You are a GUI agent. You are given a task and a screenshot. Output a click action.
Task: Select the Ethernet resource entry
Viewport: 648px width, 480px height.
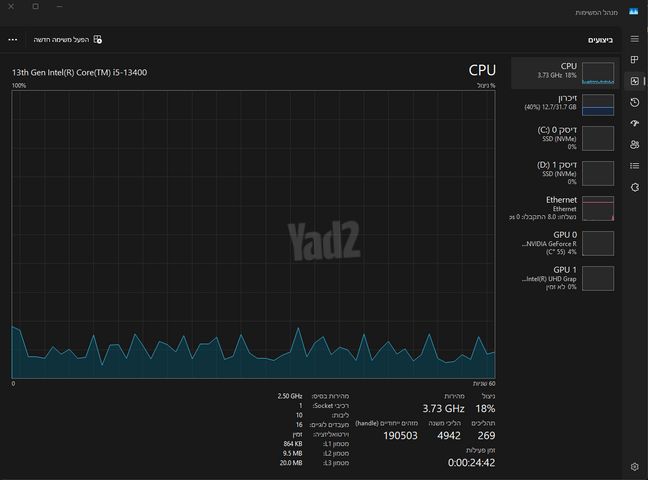pyautogui.click(x=565, y=208)
